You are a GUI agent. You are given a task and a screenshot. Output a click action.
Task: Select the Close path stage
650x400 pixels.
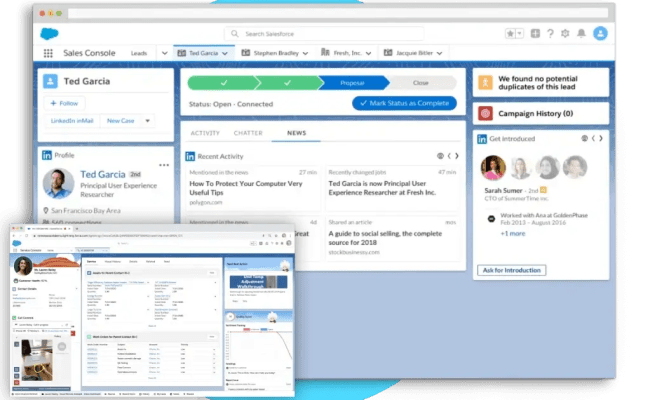(x=421, y=83)
